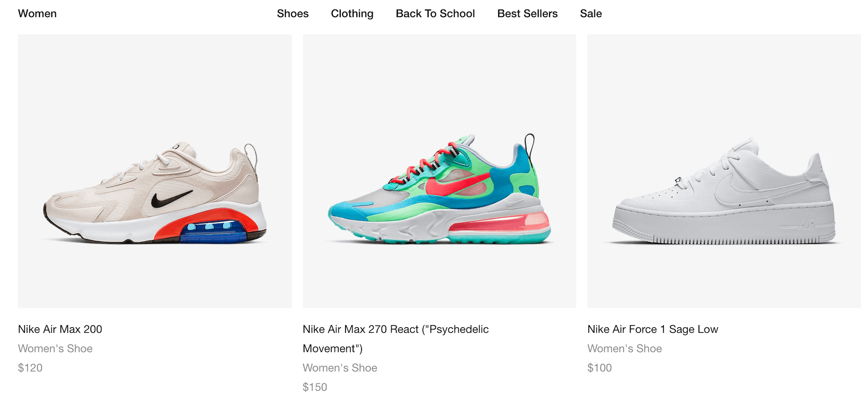Open the Air Max 270 React shoe image
This screenshot has height=406, width=868.
pyautogui.click(x=439, y=171)
